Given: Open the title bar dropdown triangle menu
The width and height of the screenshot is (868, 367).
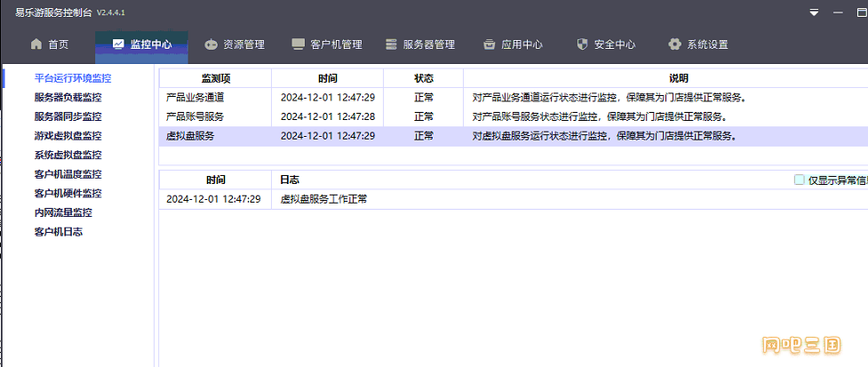Looking at the screenshot, I should 814,12.
